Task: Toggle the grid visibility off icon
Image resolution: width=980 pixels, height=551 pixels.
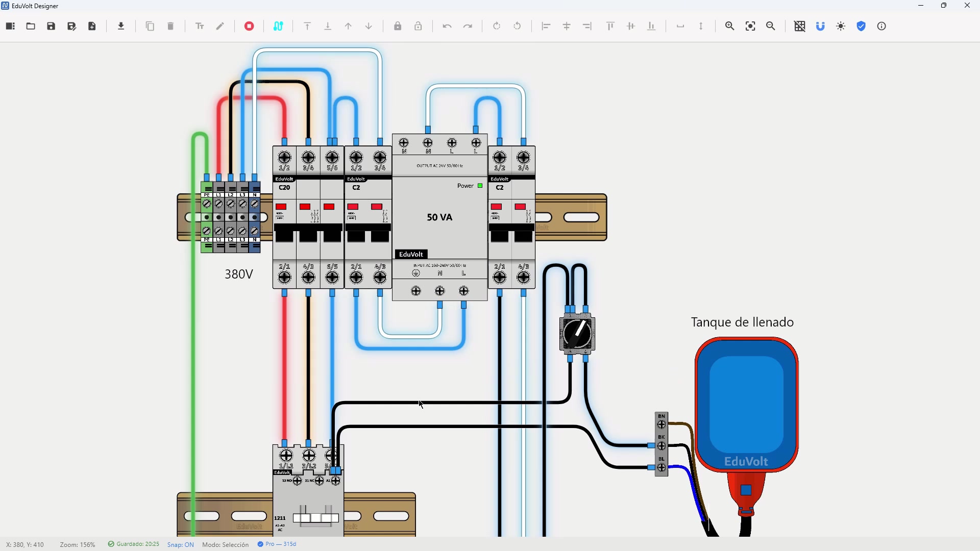Action: [800, 26]
